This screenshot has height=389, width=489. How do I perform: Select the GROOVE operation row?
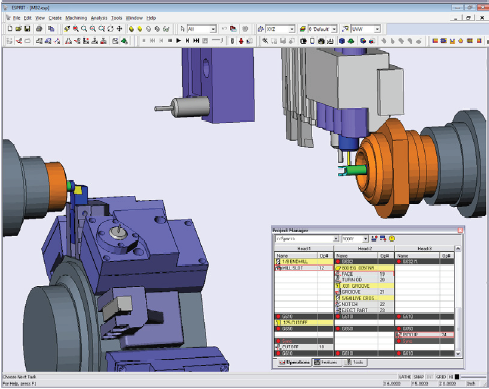coord(364,292)
